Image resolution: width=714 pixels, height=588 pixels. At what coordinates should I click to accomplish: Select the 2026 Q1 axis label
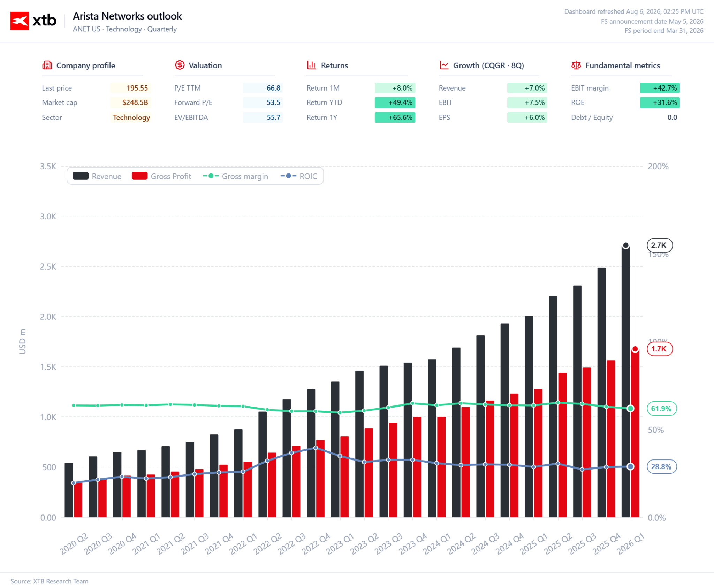coord(631,543)
